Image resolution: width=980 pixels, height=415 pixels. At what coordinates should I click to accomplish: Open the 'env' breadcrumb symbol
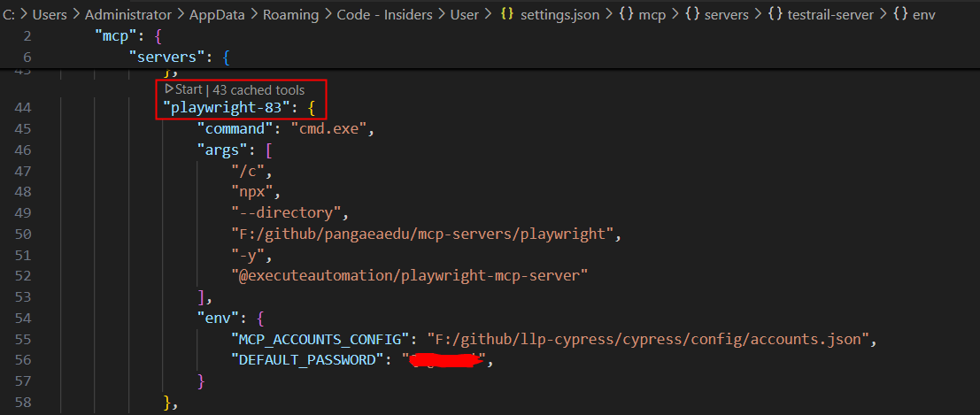(924, 14)
